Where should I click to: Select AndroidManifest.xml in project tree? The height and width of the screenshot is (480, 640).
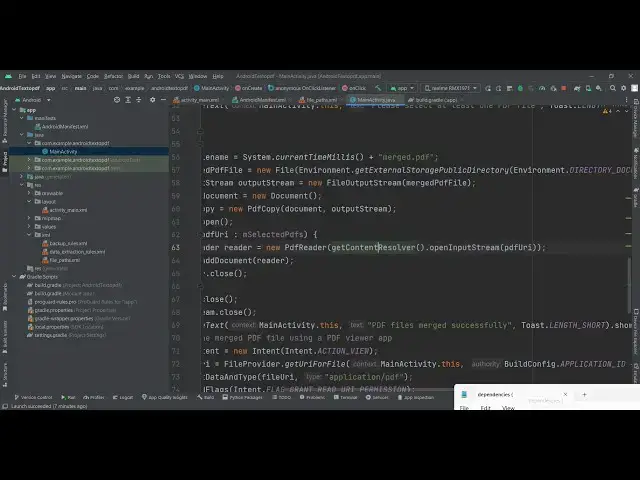click(64, 127)
